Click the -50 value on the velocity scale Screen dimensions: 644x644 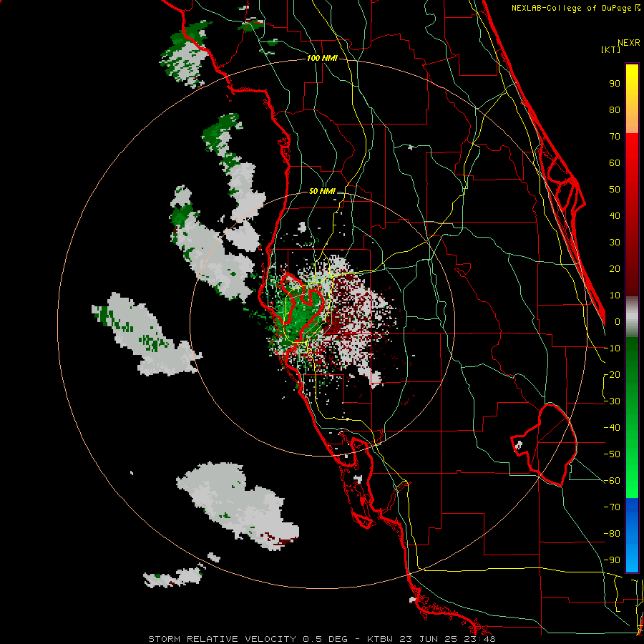click(x=612, y=454)
